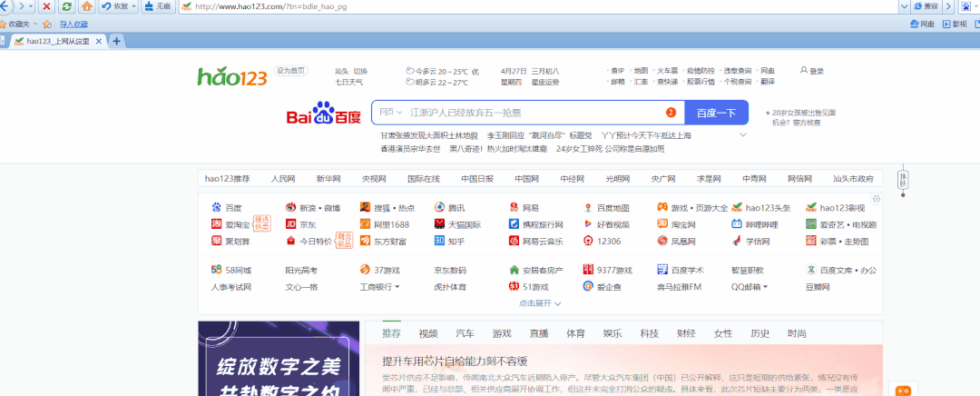Expand the 工商银行 dropdown arrow
Screen dimensions: 980x396
tap(397, 287)
